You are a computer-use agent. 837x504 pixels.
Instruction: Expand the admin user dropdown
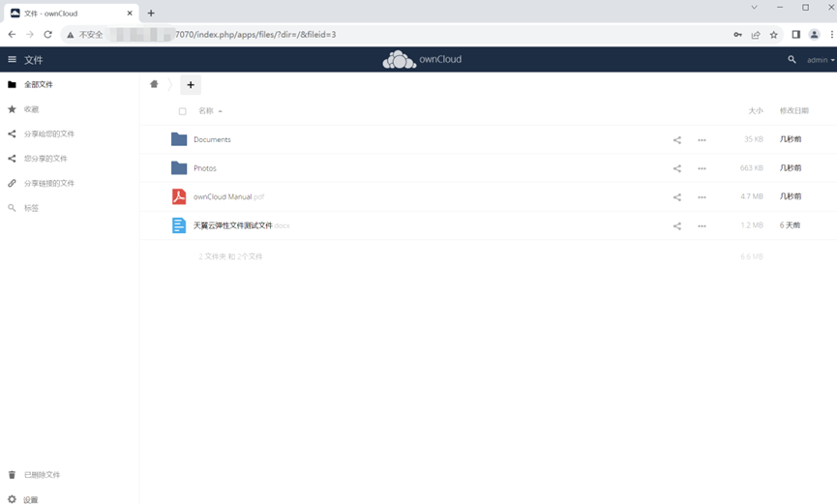[821, 60]
